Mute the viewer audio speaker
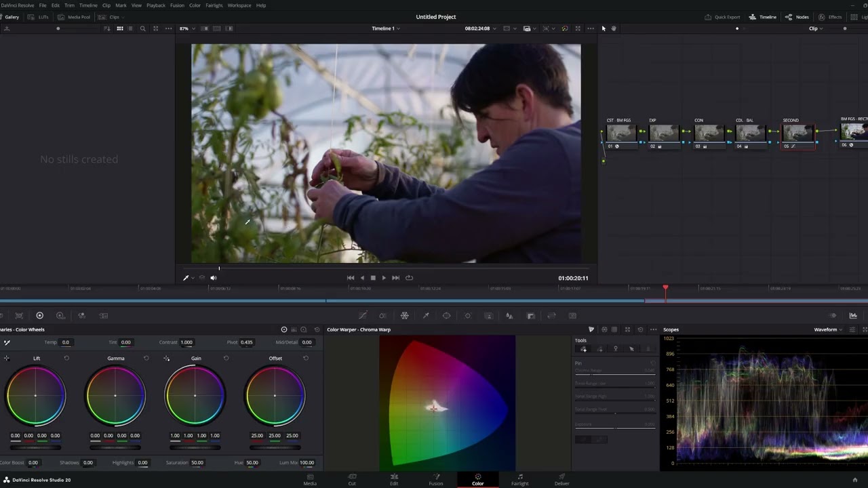 click(213, 277)
